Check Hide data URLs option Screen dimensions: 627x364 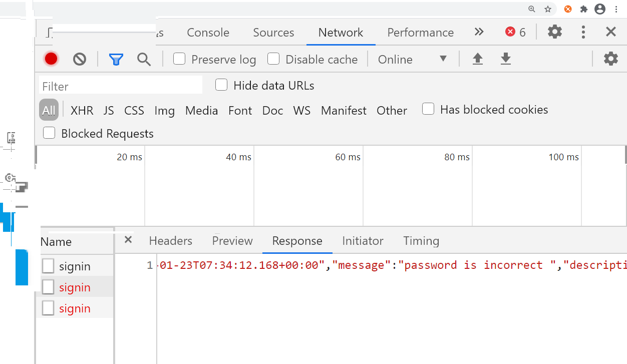pos(221,85)
